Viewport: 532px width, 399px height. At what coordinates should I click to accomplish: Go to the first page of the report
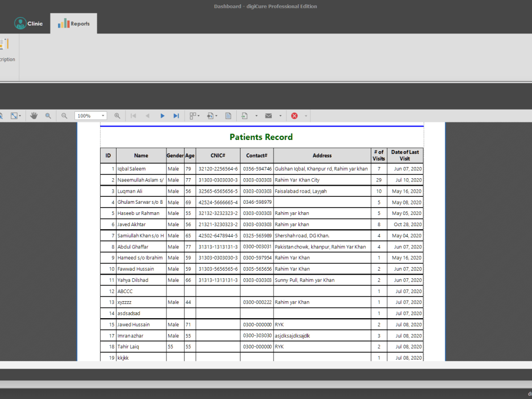pos(134,115)
